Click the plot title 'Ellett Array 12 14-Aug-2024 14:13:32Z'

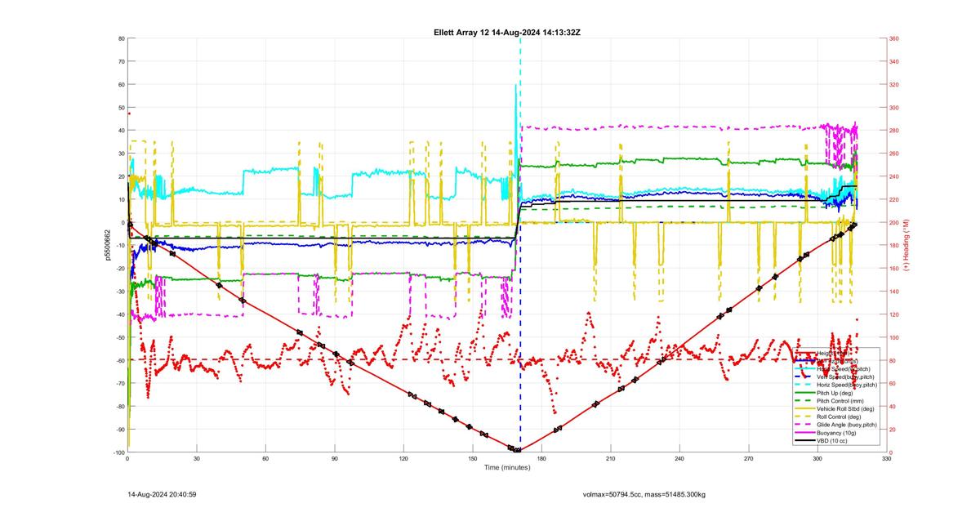507,32
